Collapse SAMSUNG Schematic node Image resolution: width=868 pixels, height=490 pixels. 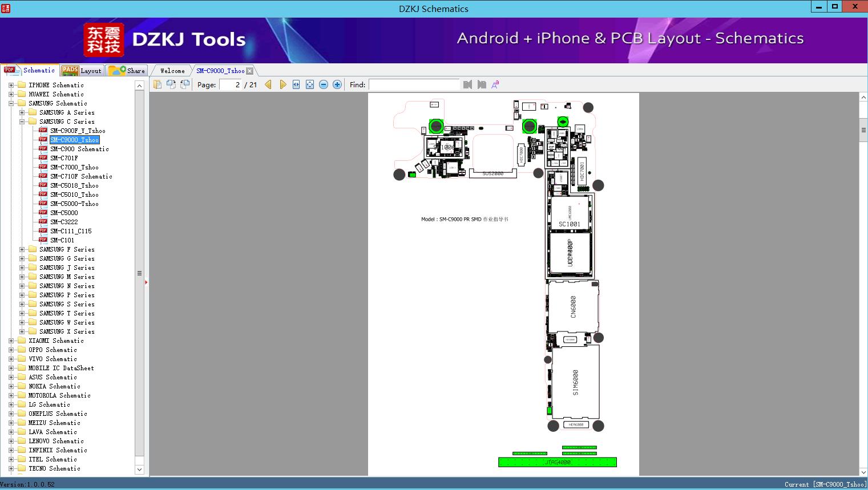pos(11,103)
